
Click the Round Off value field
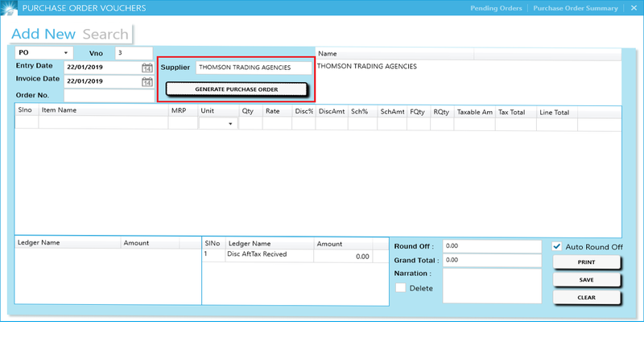(492, 246)
